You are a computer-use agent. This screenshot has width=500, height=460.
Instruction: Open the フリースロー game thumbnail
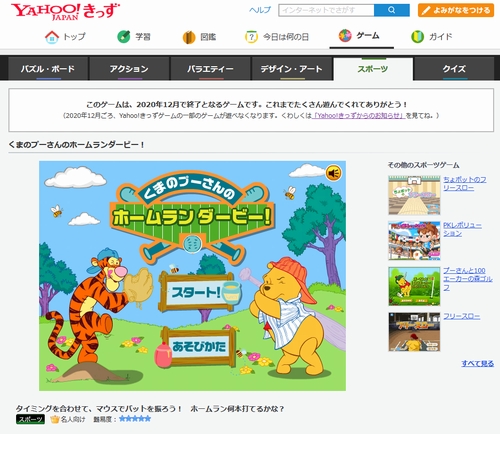pos(414,332)
